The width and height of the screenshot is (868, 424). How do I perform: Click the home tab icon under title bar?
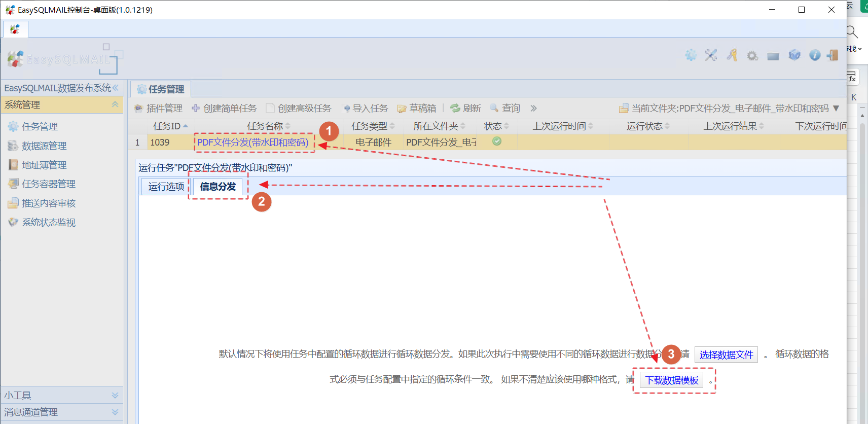[x=15, y=29]
